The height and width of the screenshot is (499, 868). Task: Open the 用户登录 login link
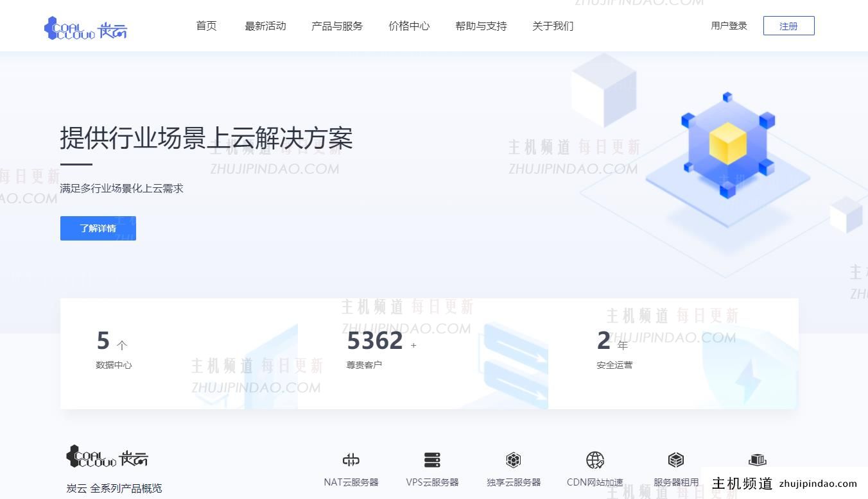(729, 26)
